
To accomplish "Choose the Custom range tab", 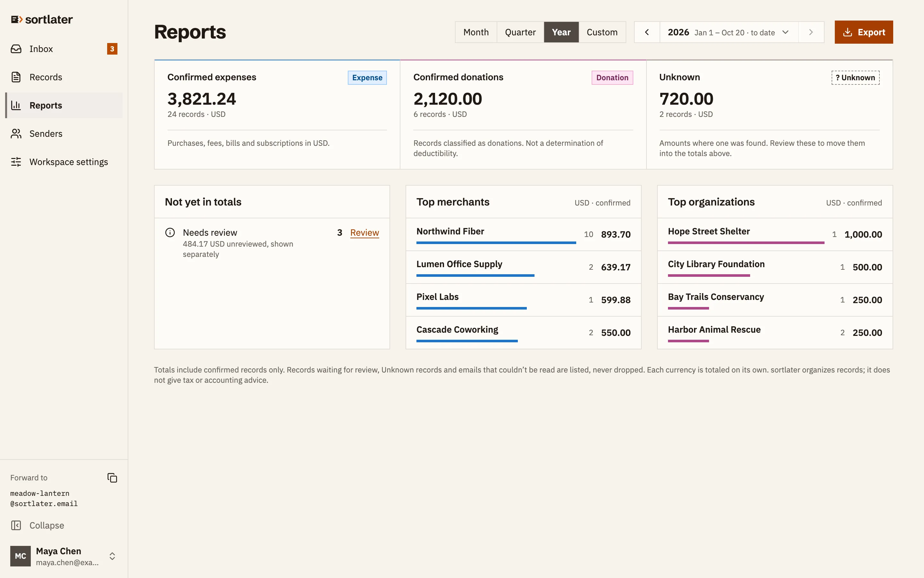I will pyautogui.click(x=602, y=32).
